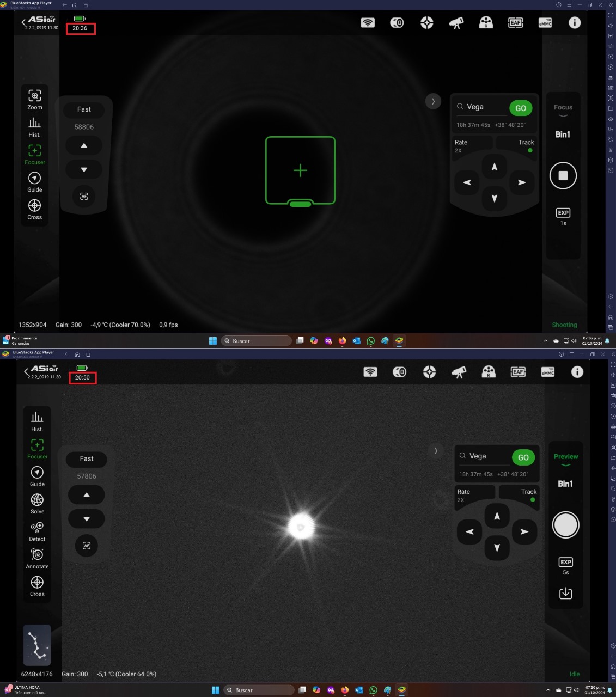The width and height of the screenshot is (616, 697).
Task: Open Wi-Fi settings in the Preview mode screen
Action: (x=370, y=372)
